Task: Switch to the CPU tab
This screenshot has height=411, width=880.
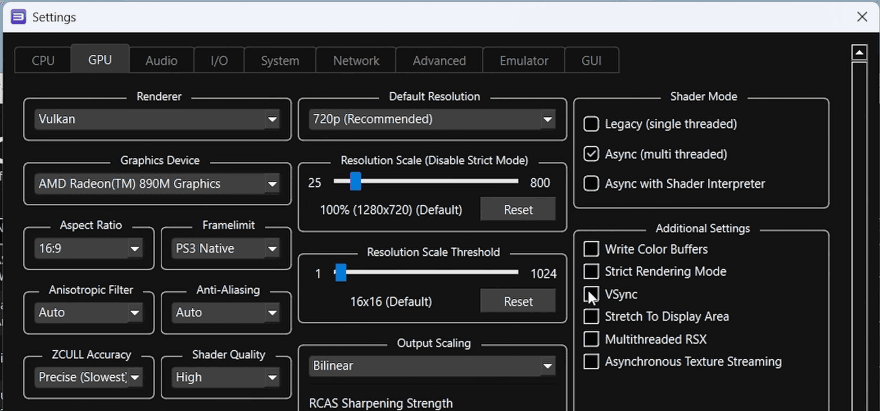Action: (43, 61)
